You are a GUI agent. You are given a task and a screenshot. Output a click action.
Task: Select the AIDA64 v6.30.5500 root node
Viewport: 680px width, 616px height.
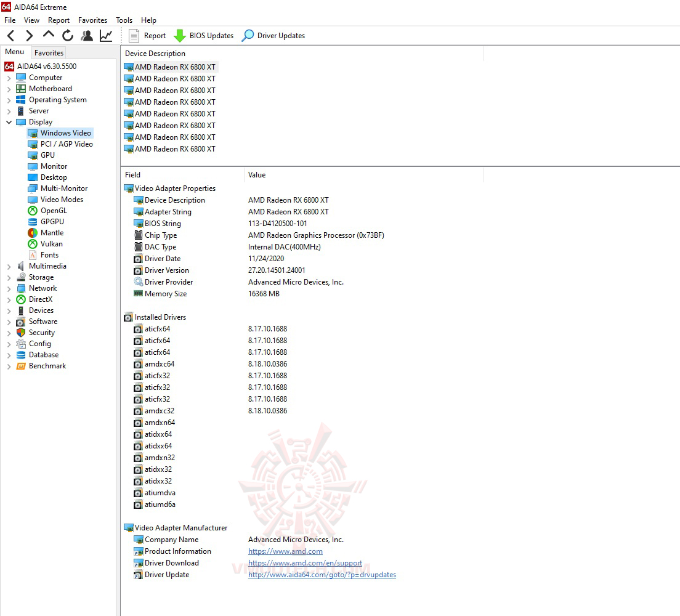[40, 67]
